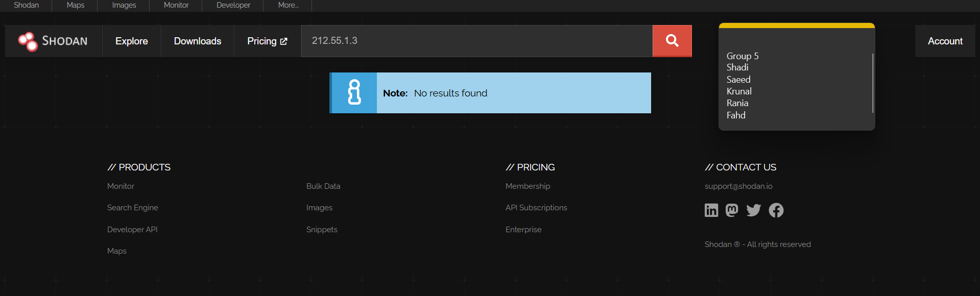Visit the Membership pricing link
Viewport: 980px width, 296px height.
[528, 186]
